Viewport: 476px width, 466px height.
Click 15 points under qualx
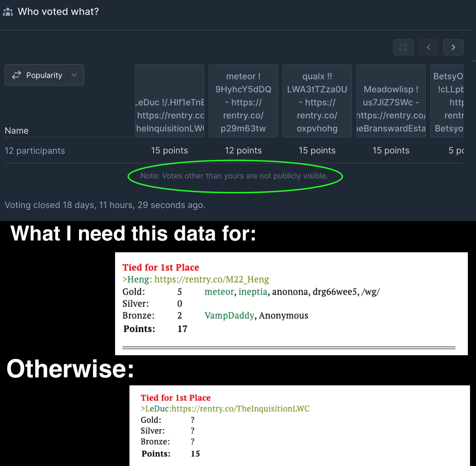[317, 150]
